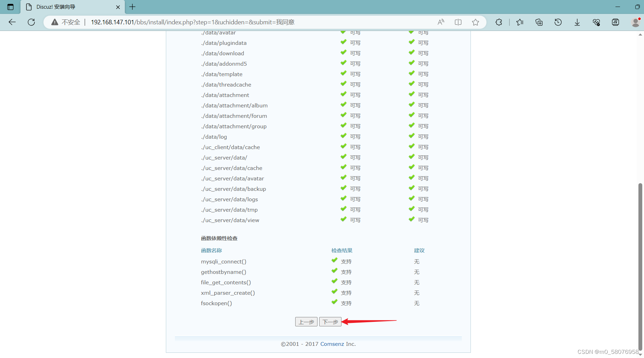The width and height of the screenshot is (644, 358).
Task: Click the ./data/log path row
Action: coord(214,137)
